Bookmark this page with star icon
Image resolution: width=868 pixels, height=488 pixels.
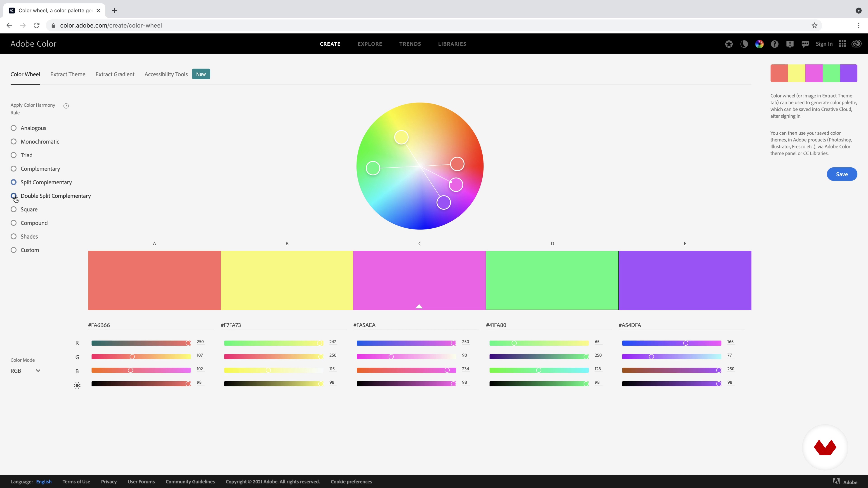(814, 26)
